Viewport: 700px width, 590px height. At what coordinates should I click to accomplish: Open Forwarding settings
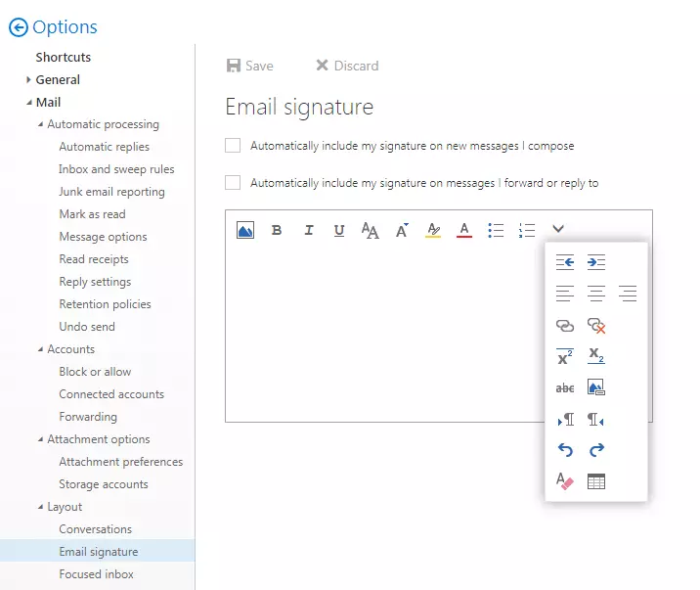88,417
